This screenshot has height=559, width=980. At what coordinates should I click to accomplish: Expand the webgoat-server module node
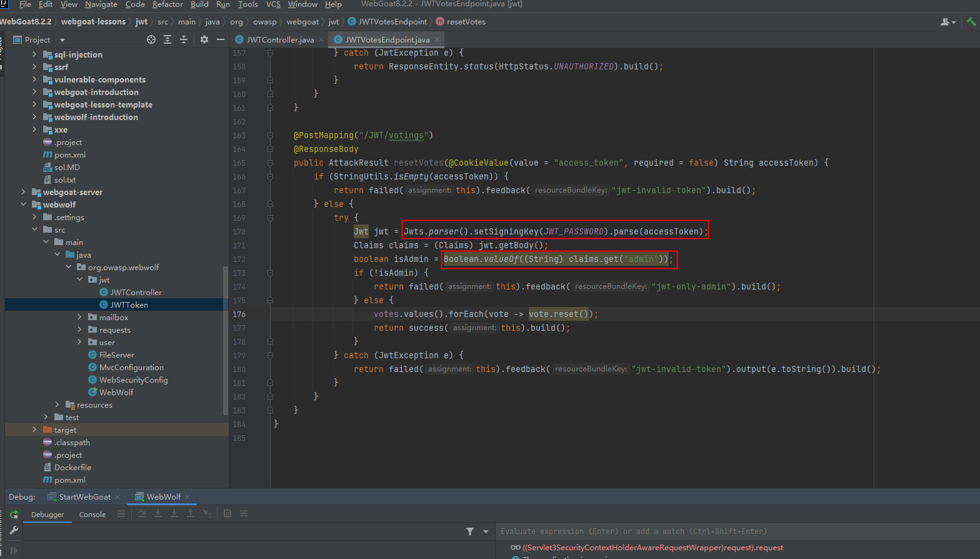coord(23,192)
